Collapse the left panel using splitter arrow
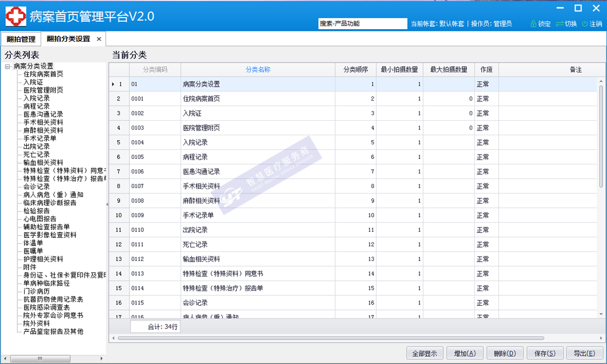607x364 pixels. tap(107, 204)
